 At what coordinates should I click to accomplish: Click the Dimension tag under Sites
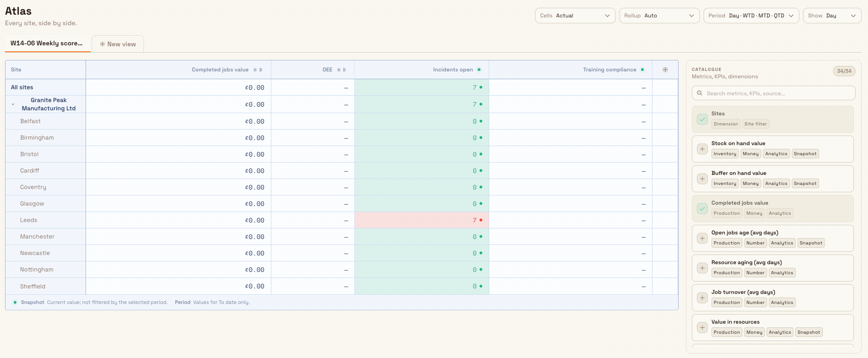[x=726, y=124]
